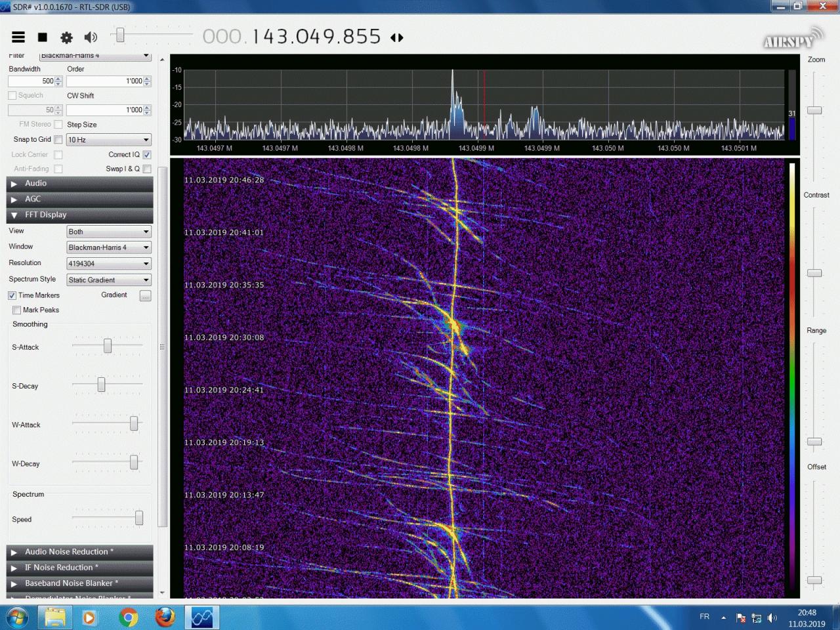Open the hamburger menu
Image resolution: width=840 pixels, height=630 pixels.
pos(18,37)
